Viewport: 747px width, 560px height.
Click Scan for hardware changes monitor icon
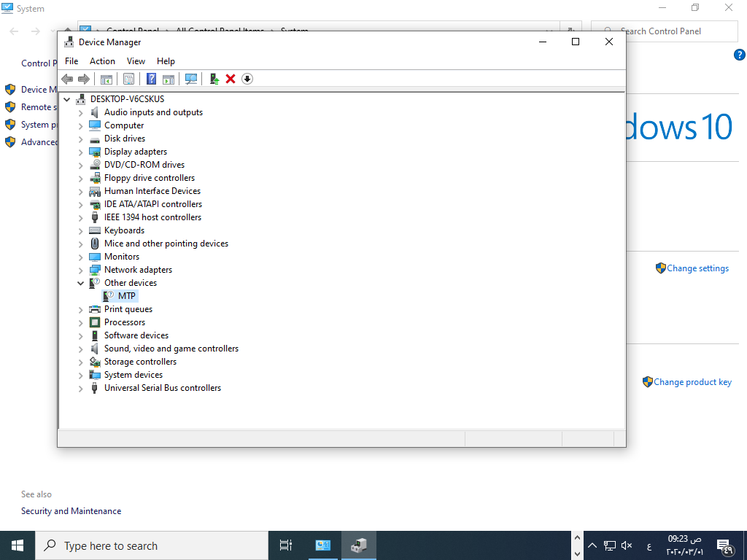point(191,79)
